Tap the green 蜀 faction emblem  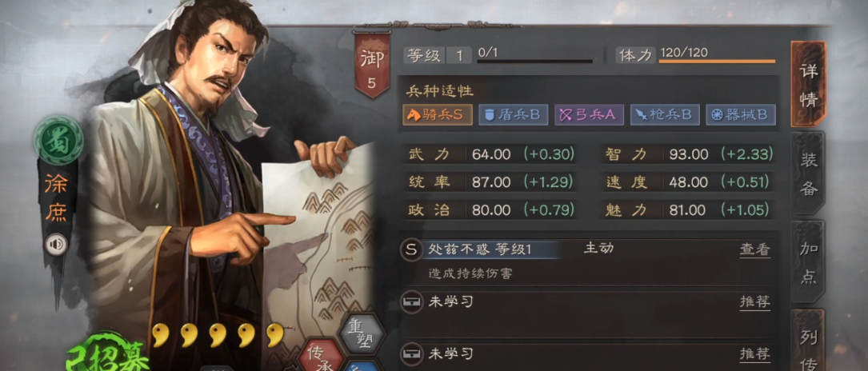[58, 141]
